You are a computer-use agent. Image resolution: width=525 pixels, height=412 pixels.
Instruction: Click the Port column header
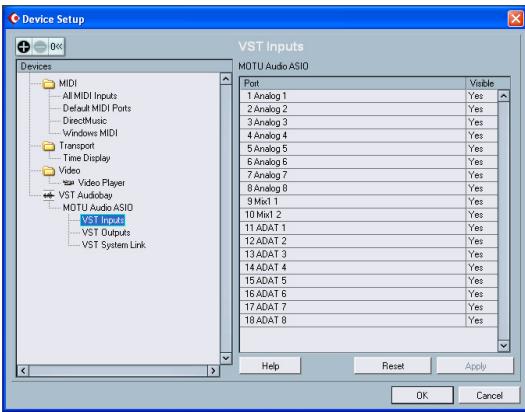(x=353, y=83)
